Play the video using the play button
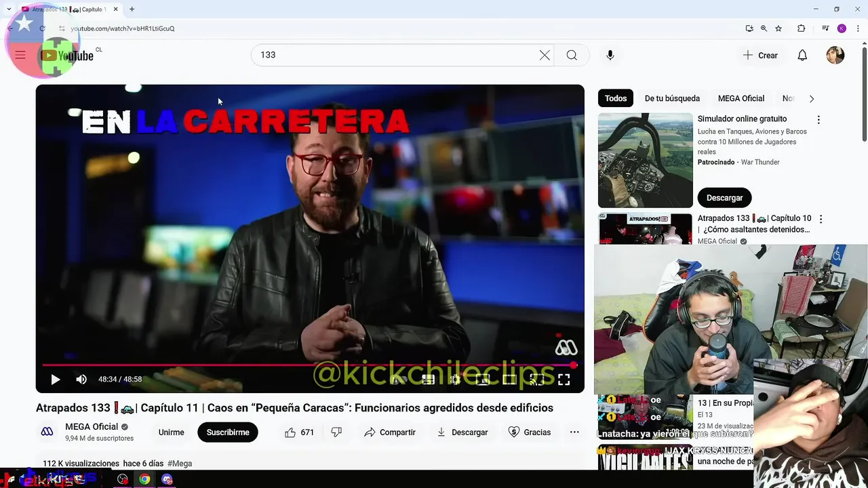The width and height of the screenshot is (868, 488). click(56, 380)
